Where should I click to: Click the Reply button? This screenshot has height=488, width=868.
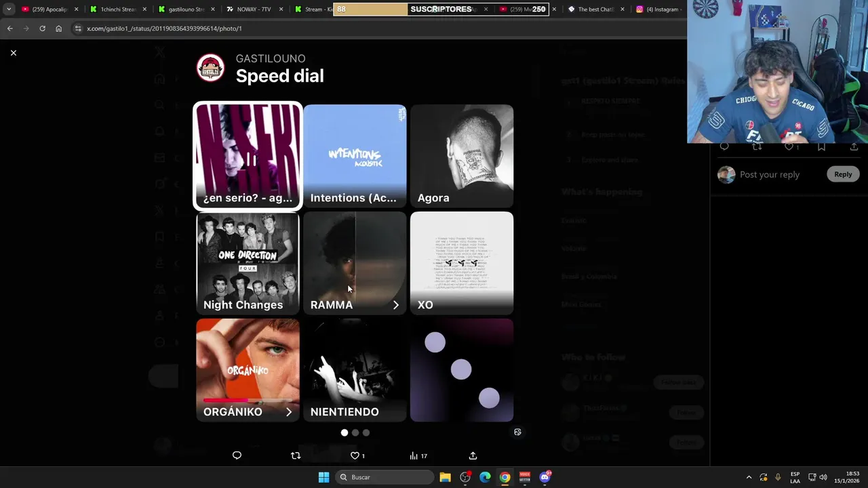(x=843, y=174)
